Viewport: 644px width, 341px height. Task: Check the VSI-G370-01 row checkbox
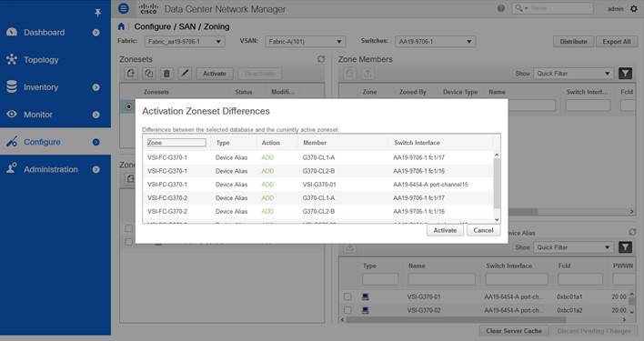coord(347,296)
